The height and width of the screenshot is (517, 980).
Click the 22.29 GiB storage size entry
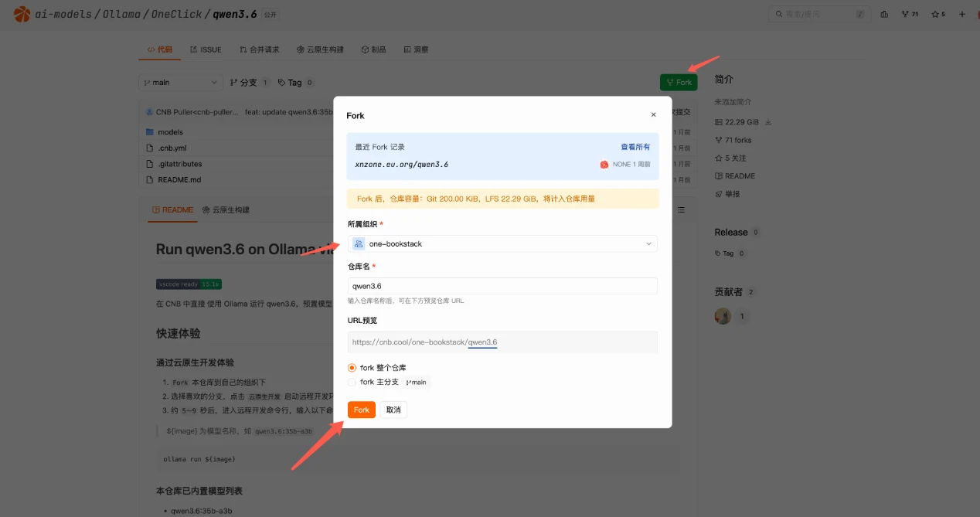click(x=737, y=122)
